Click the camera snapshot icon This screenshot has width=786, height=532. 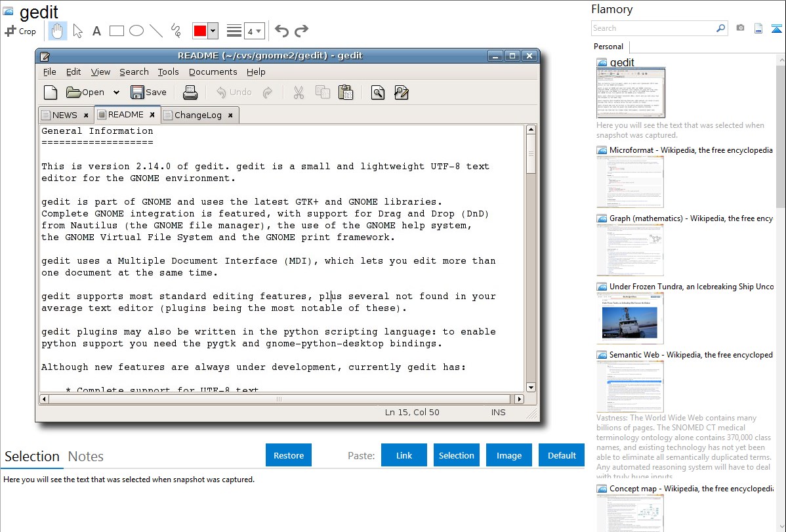click(x=740, y=28)
